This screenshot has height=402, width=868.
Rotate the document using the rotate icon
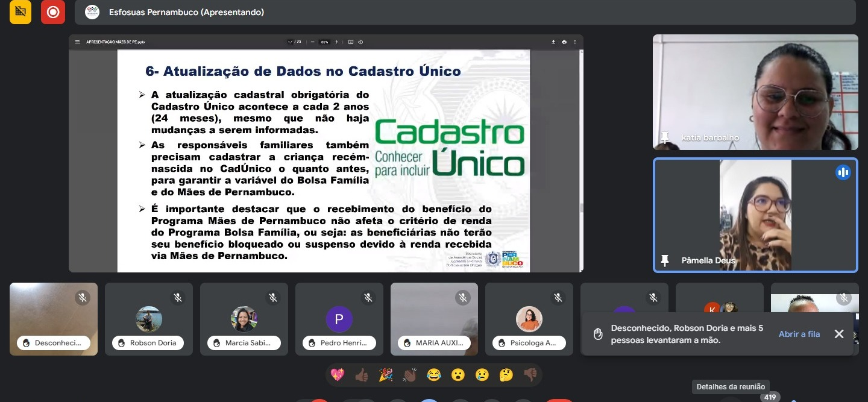tap(360, 42)
